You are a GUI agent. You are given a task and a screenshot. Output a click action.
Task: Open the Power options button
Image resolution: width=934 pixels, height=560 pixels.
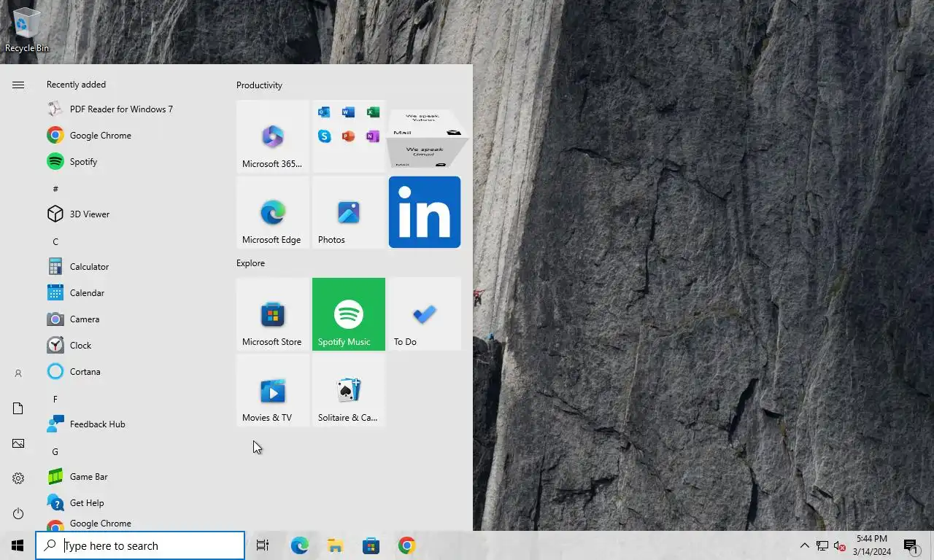pos(18,513)
